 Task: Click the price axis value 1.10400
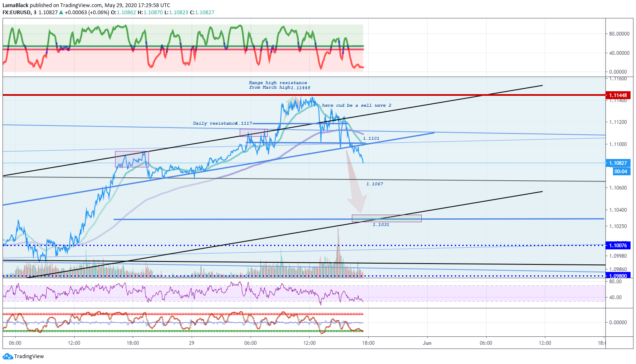[618, 210]
